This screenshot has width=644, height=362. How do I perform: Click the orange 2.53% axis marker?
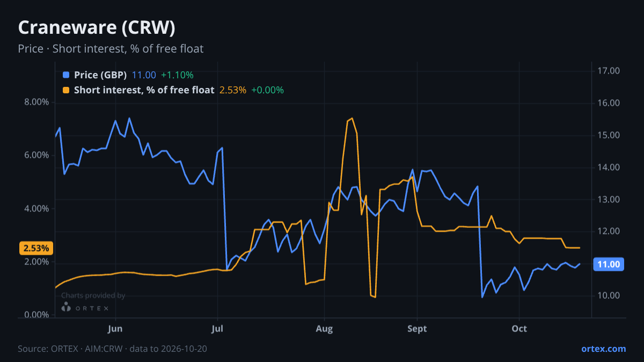pos(36,248)
